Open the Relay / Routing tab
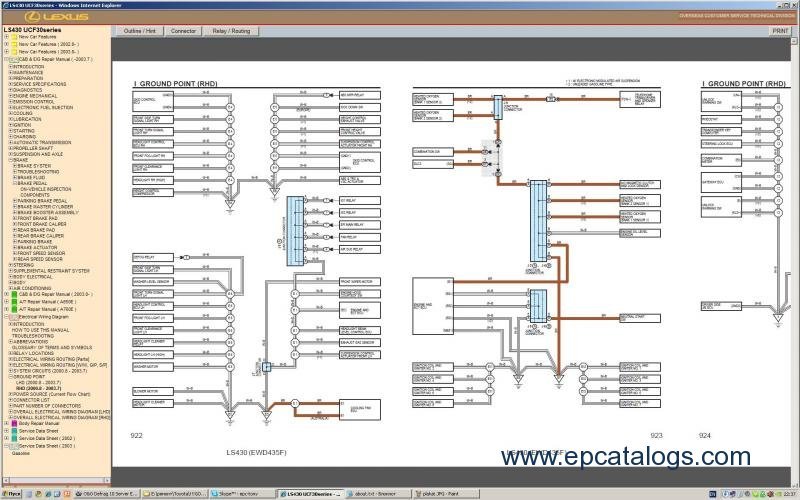This screenshot has height=500, width=800. 231,31
